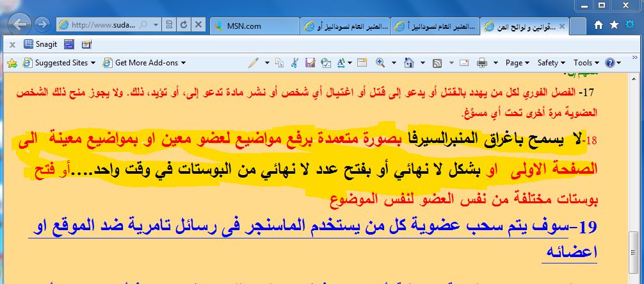Stop loading the page
The height and width of the screenshot is (284, 644).
coord(198,25)
